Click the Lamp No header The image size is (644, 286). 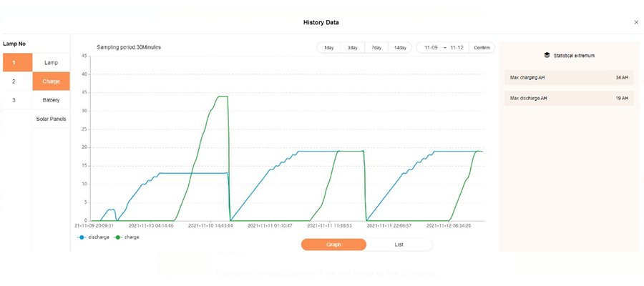(14, 44)
